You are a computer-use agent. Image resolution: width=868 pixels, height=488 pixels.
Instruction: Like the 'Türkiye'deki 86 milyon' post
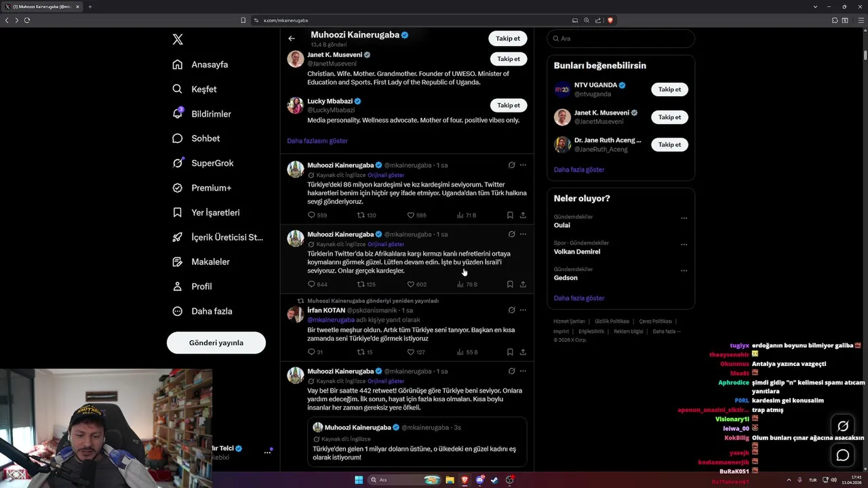pyautogui.click(x=410, y=216)
